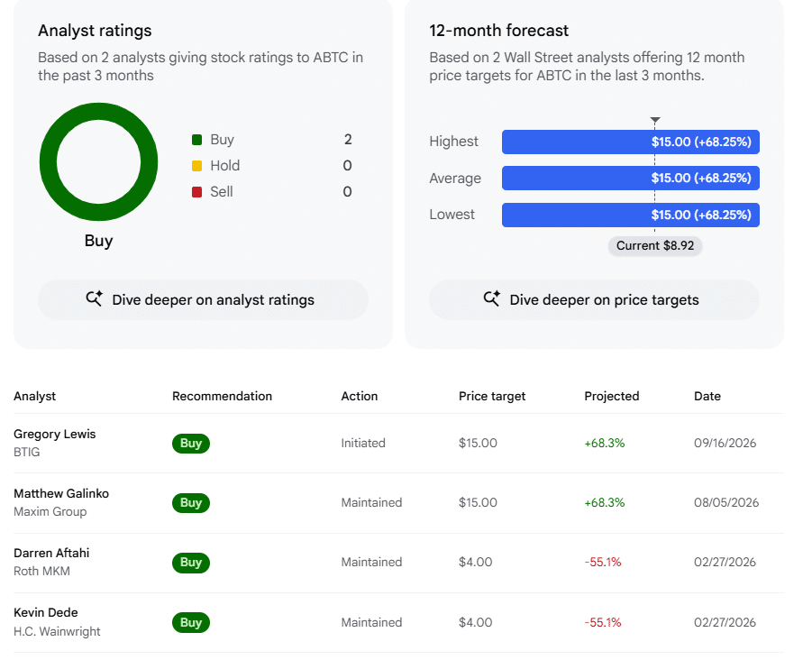
Task: Click the Initiated action for Gregory Lewis
Action: [363, 444]
